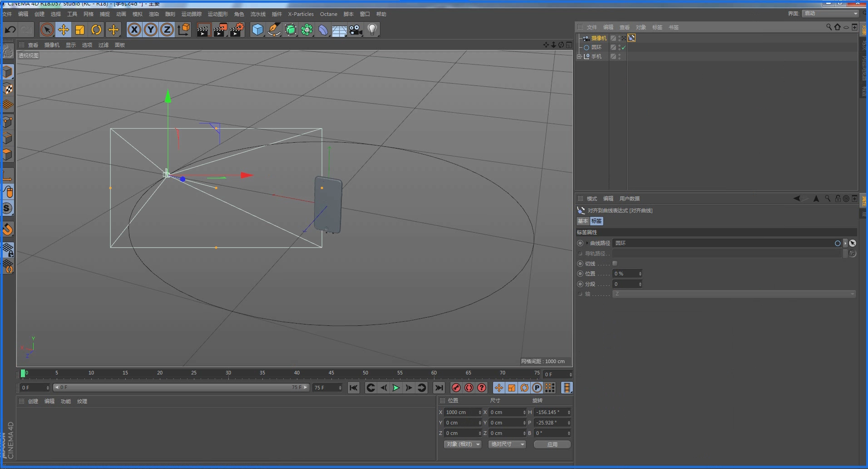868x469 pixels.
Task: Select 摄像机 in object manager
Action: 599,38
